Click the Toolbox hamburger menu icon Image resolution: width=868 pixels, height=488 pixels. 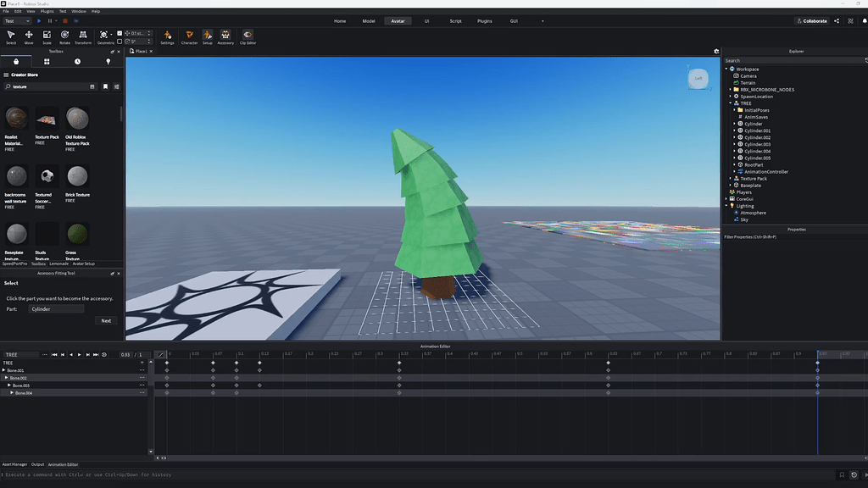(6, 75)
